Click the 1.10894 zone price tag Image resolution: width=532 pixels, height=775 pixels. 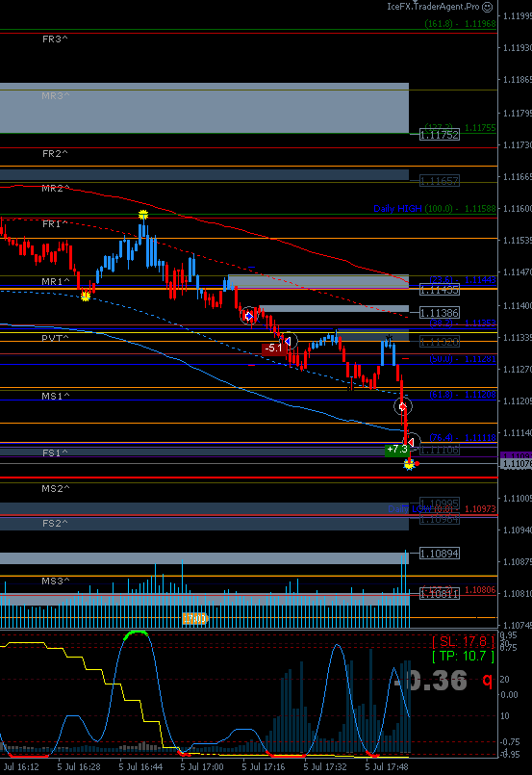click(x=440, y=554)
